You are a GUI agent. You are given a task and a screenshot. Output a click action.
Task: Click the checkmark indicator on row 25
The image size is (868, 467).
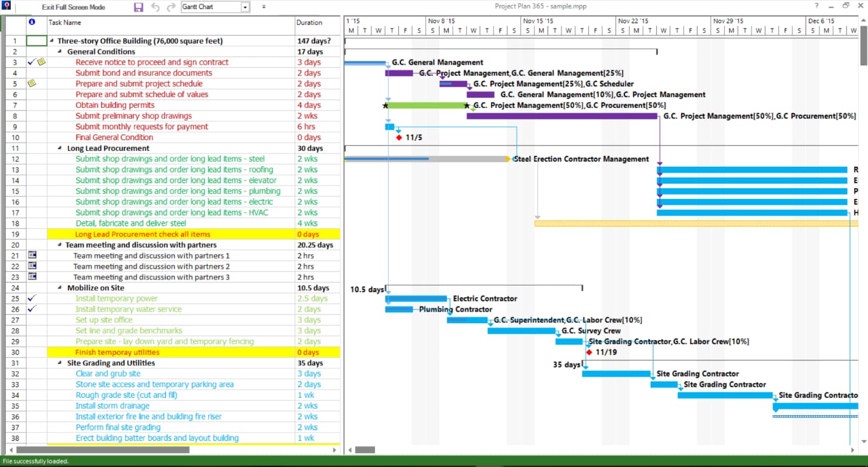[32, 298]
